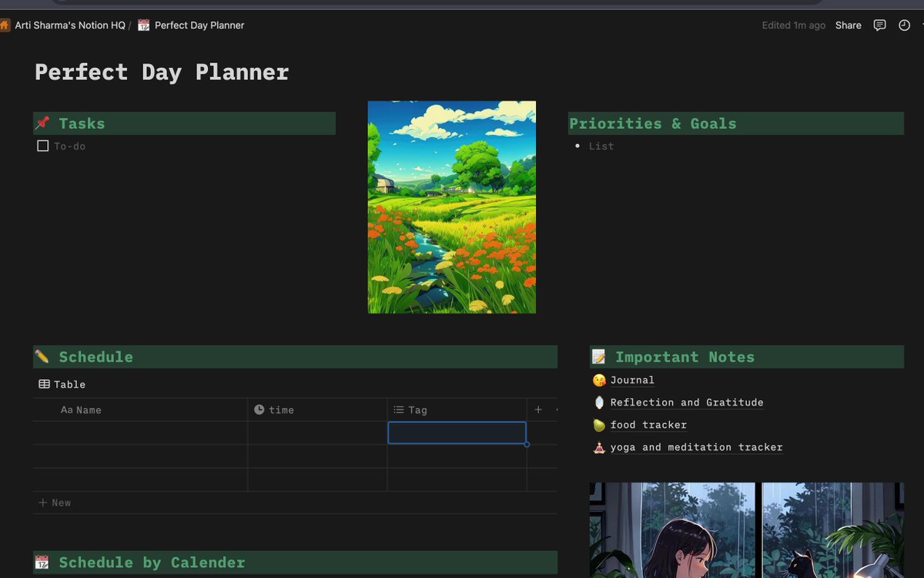The image size is (924, 578).
Task: Click the calendar icon beside Schedule by Calender
Action: point(42,563)
